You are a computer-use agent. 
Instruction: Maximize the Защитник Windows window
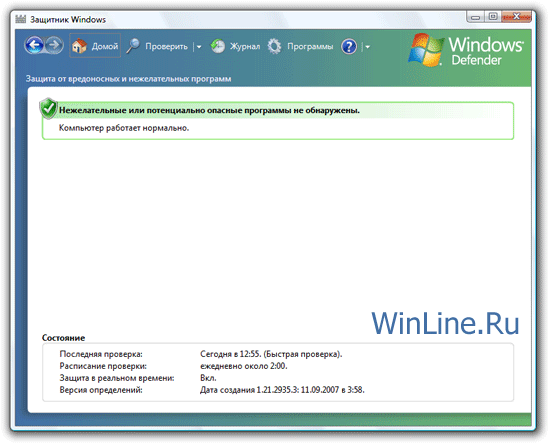(493, 16)
